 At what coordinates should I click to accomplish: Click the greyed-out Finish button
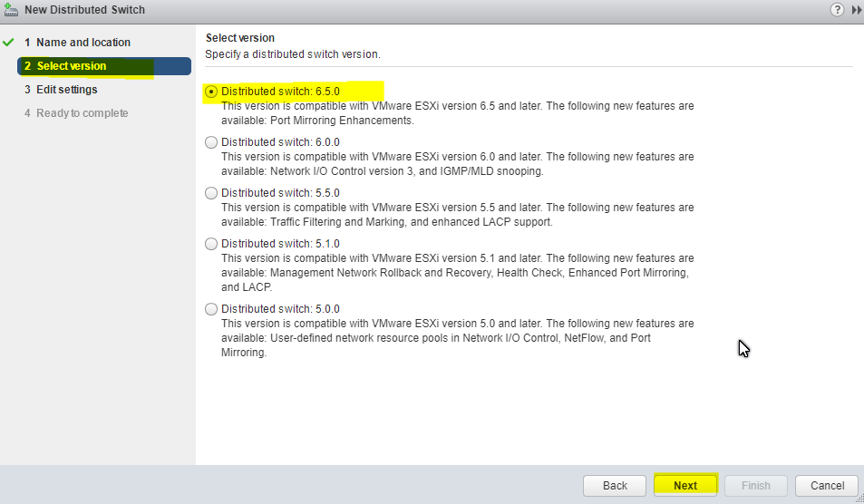755,485
